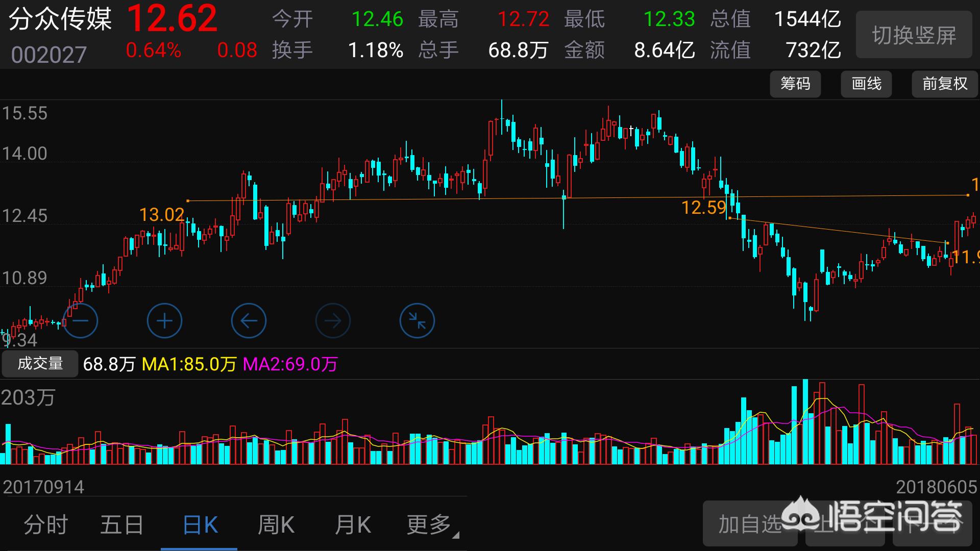
Task: Select the 周K tab
Action: pos(276,524)
